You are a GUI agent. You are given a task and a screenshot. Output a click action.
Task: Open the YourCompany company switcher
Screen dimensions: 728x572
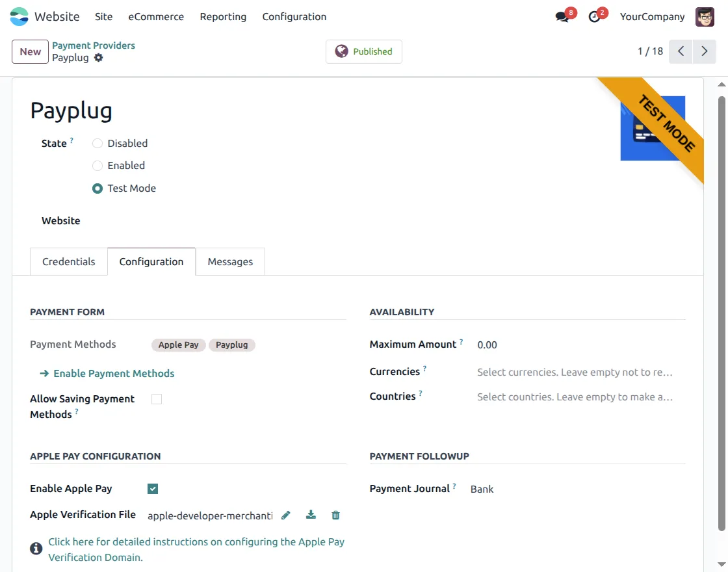coord(652,17)
